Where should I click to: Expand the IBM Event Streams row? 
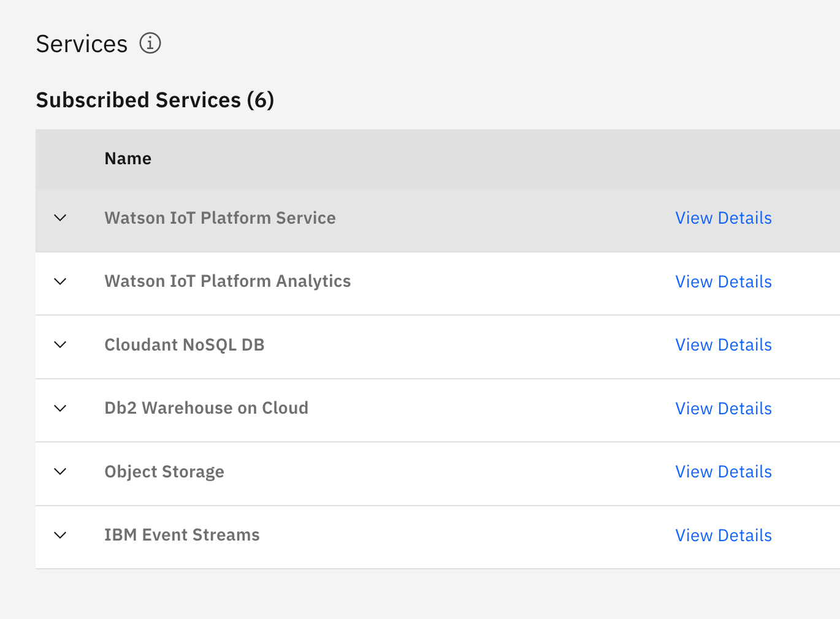click(60, 535)
